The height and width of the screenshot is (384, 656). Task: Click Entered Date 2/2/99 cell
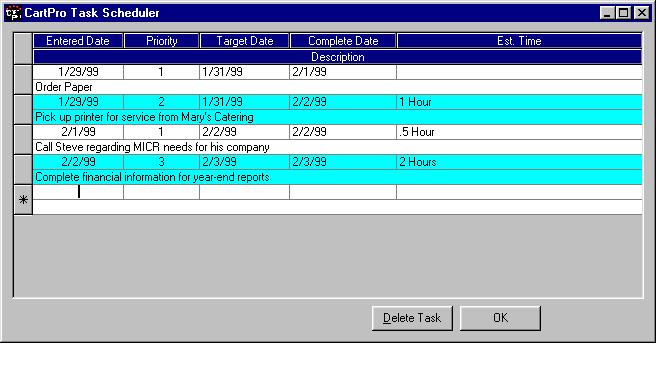(78, 162)
